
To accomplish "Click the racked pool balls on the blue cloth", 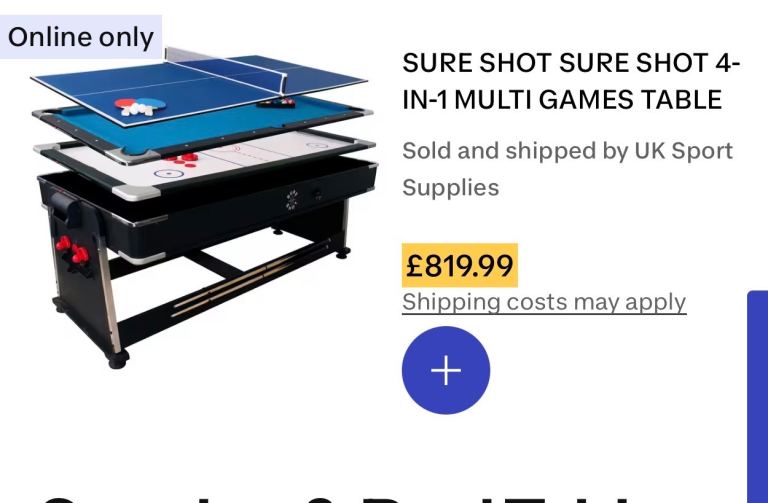I will click(x=277, y=102).
